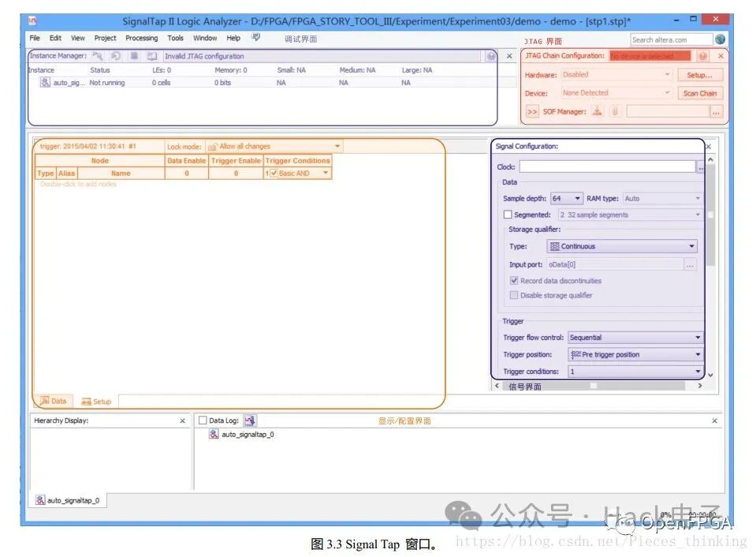Viewport: 756px width, 557px height.
Task: Click the Run Analysis icon in Instance Manager
Action: [98, 56]
